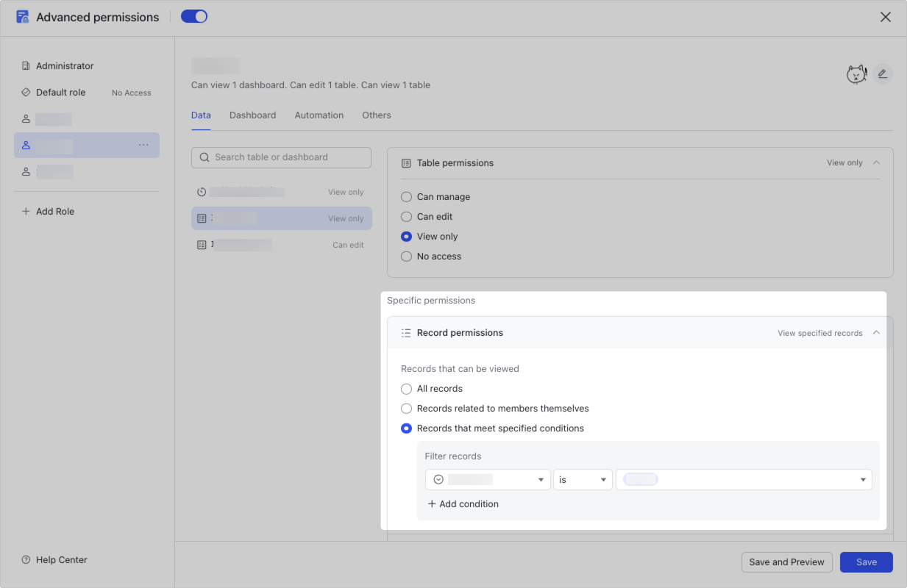Click Add condition

pyautogui.click(x=463, y=504)
